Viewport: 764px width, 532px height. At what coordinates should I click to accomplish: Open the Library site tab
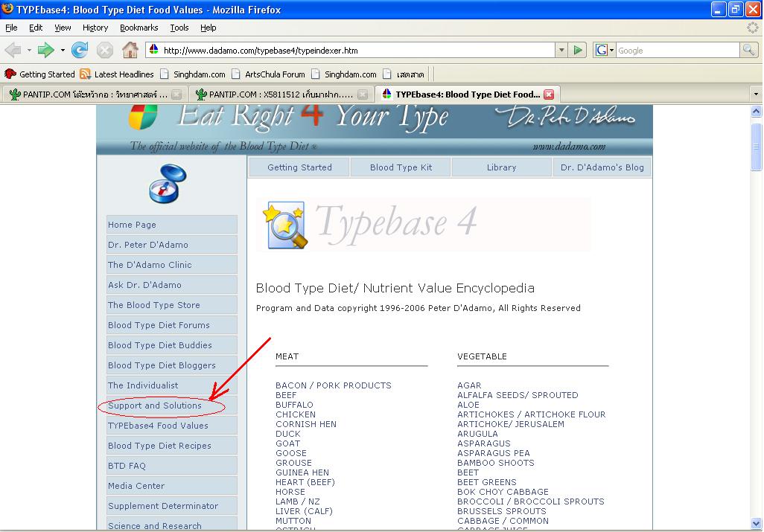pos(501,167)
